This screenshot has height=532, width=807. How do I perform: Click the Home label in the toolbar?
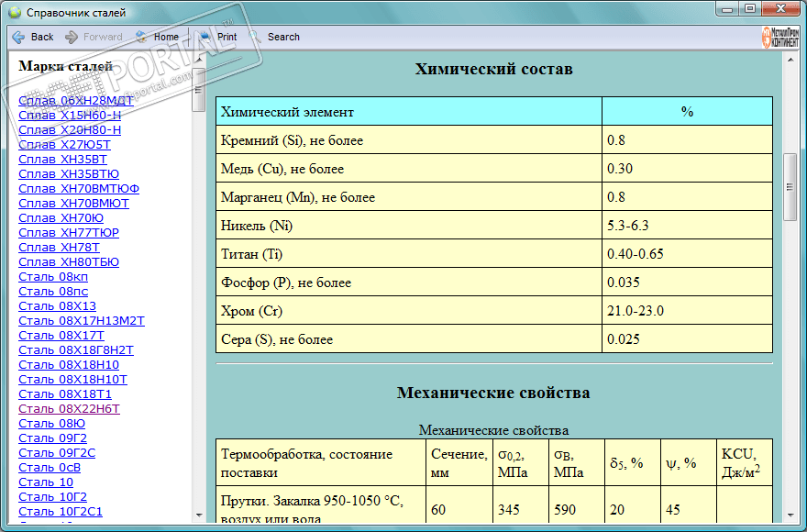(166, 37)
